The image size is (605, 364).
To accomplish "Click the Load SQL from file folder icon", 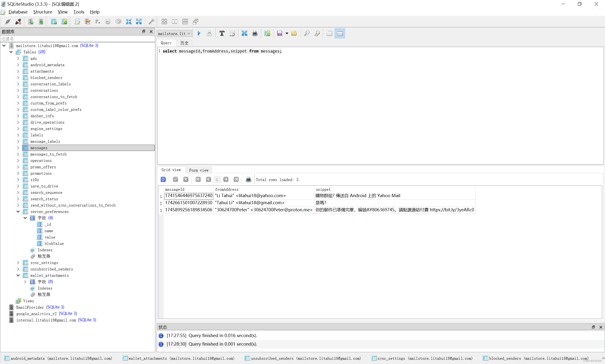I will (x=294, y=33).
